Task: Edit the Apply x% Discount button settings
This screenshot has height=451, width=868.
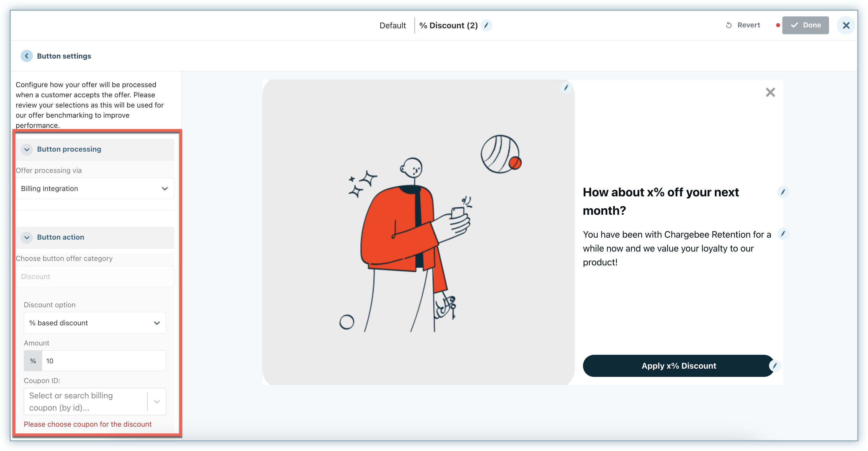Action: click(x=775, y=366)
